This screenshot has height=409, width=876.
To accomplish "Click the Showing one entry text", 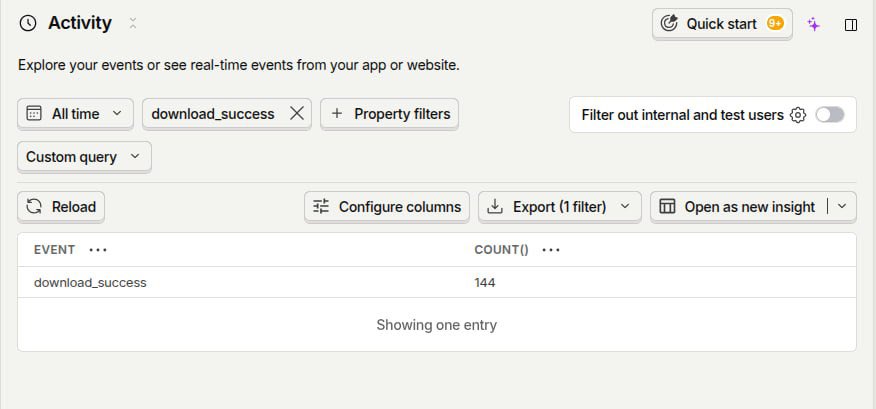I will point(436,325).
